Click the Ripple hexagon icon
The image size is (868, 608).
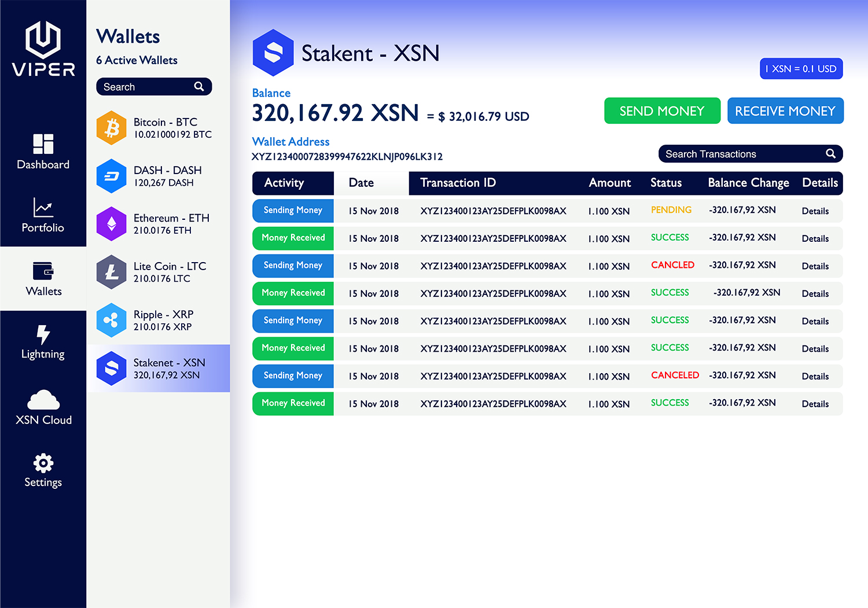pos(111,320)
